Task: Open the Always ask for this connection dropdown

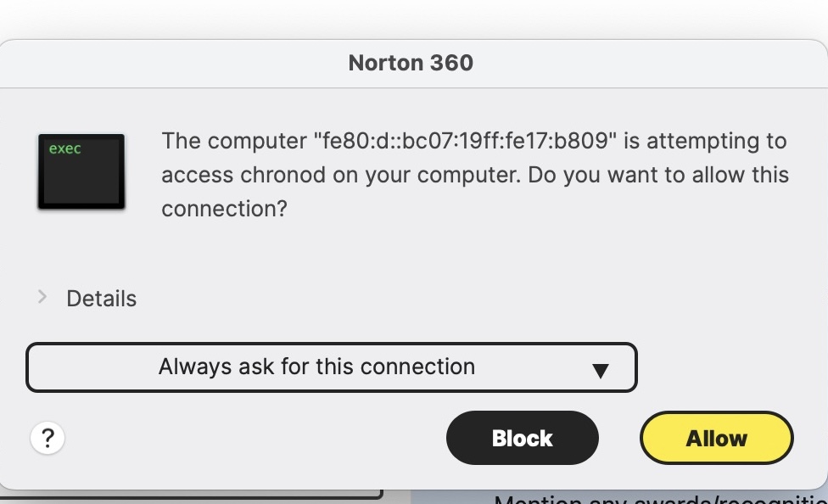Action: tap(331, 367)
